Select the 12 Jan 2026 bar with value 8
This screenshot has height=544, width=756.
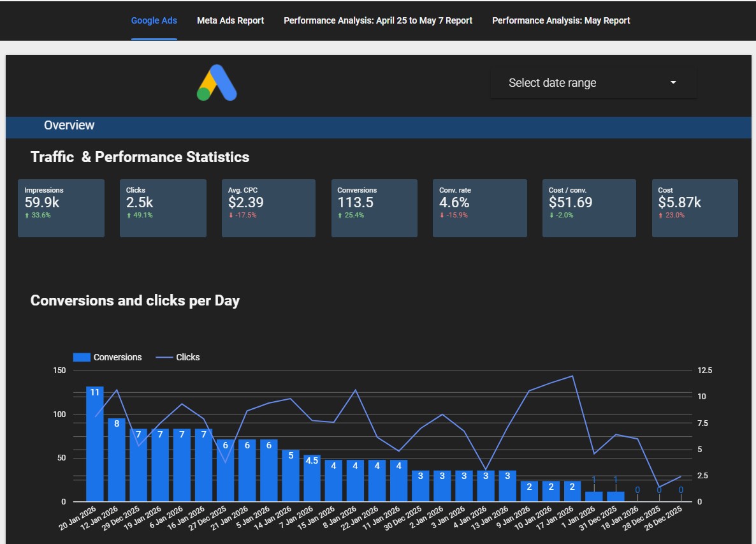(x=117, y=460)
